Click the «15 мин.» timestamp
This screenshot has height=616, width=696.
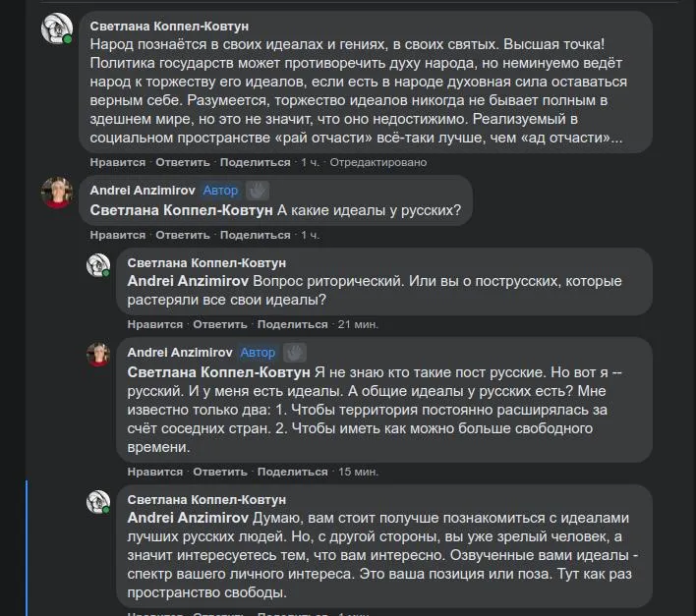358,472
